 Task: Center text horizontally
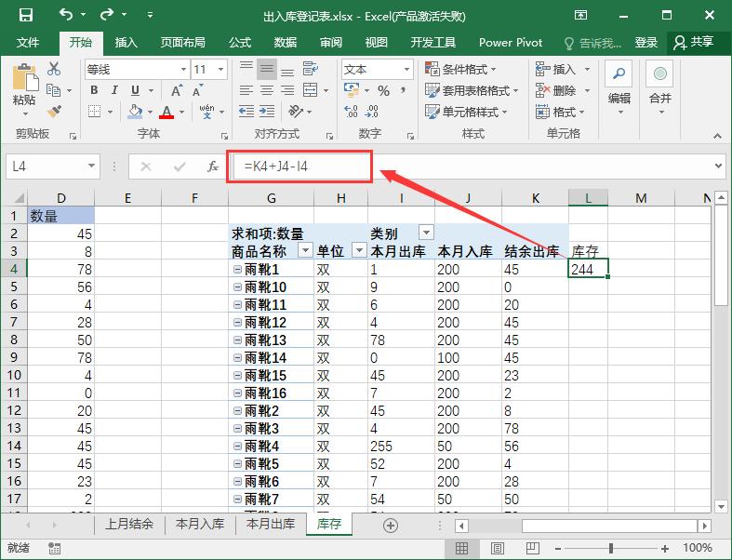[x=267, y=90]
